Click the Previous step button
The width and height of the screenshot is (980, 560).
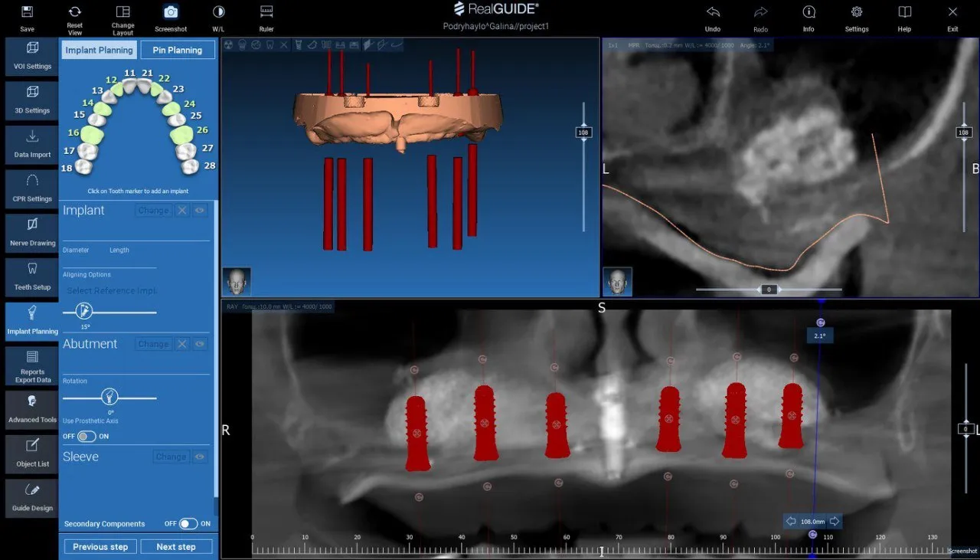[x=100, y=547]
